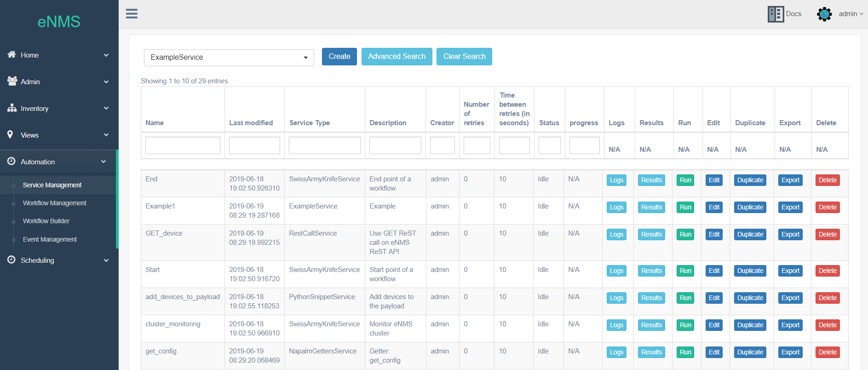The height and width of the screenshot is (370, 868).
Task: Click the 'Monitor eNMS cluster' description
Action: click(391, 329)
